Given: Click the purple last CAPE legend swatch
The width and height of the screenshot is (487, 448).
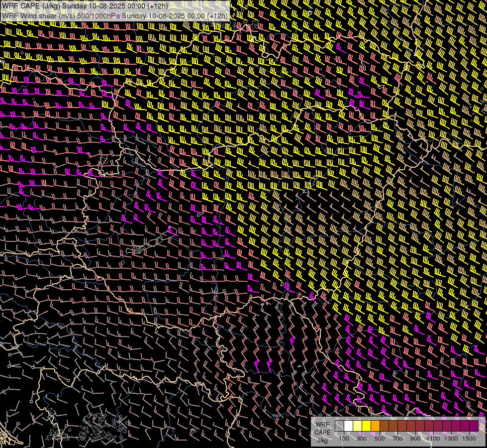Looking at the screenshot, I should (x=474, y=426).
